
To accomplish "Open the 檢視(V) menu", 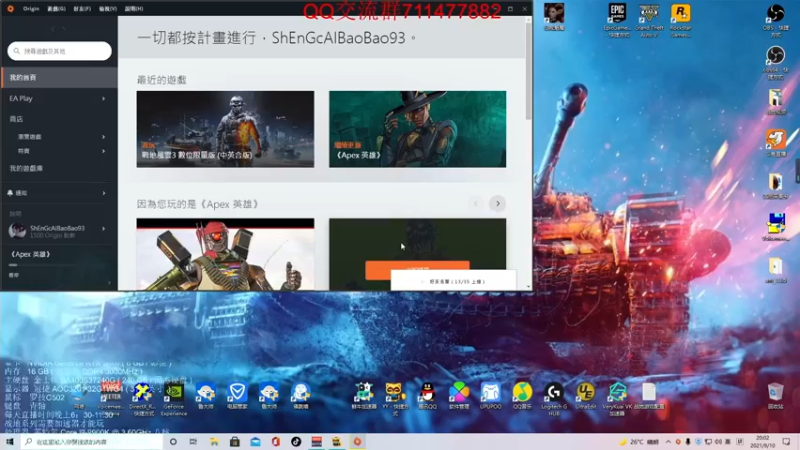I will [108, 8].
